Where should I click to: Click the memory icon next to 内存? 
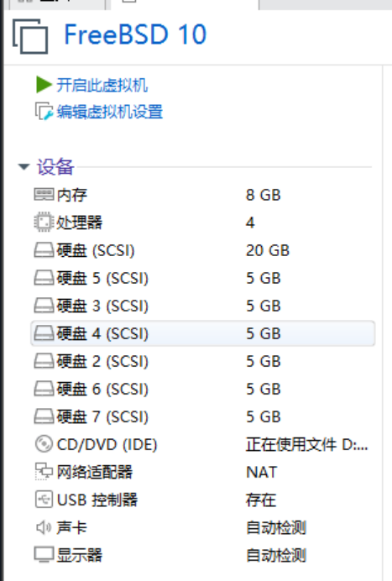click(x=44, y=195)
